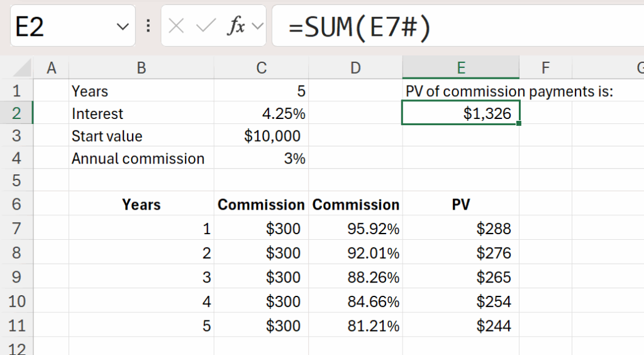
Task: Select column C header
Action: pyautogui.click(x=261, y=68)
